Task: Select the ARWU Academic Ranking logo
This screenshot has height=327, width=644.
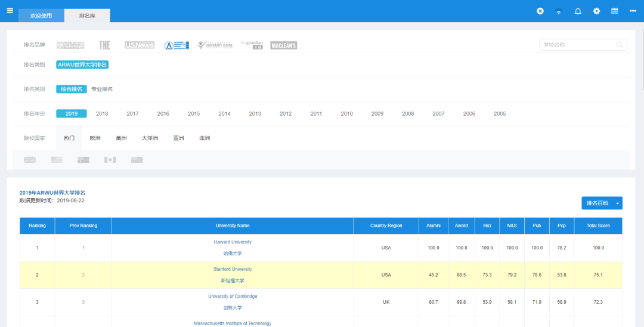Action: (x=177, y=45)
